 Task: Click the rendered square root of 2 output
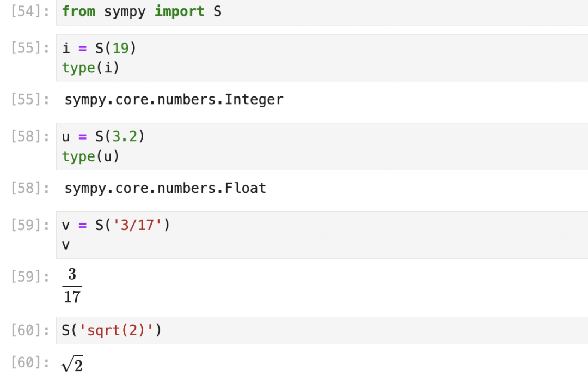click(x=72, y=364)
